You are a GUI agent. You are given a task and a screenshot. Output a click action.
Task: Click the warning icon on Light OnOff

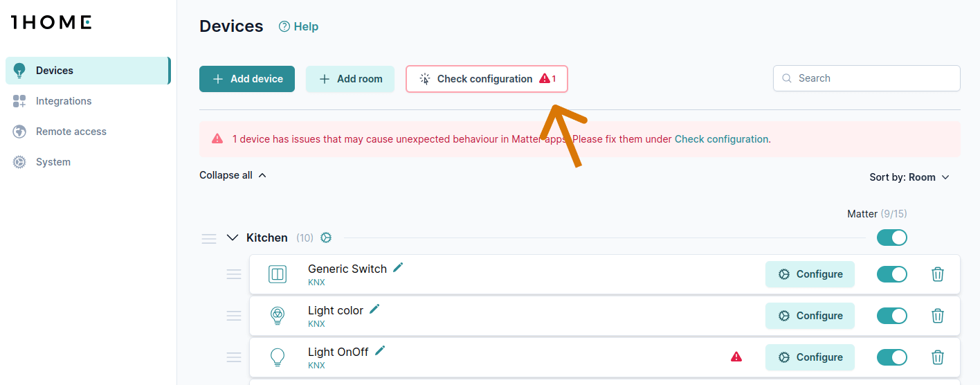tap(736, 357)
